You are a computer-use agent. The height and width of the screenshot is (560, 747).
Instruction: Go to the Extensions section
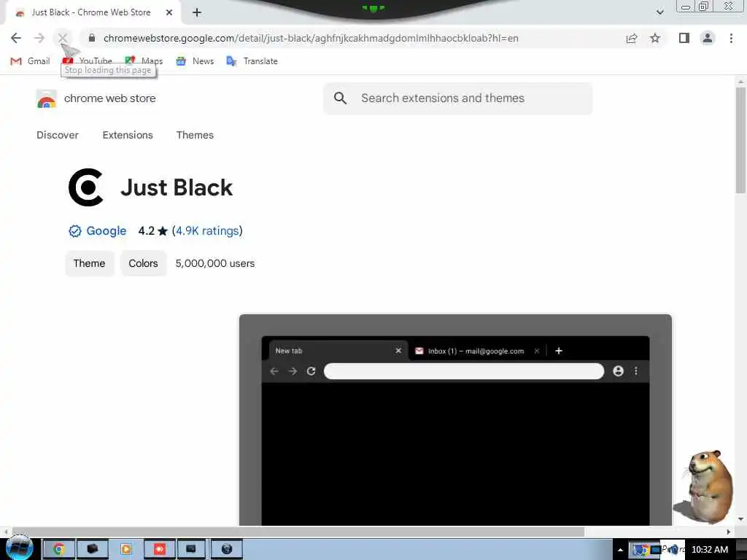[x=128, y=135]
